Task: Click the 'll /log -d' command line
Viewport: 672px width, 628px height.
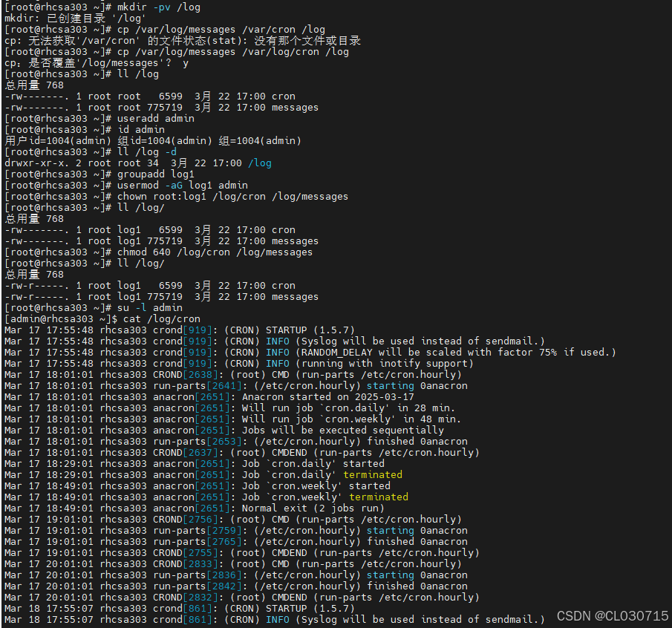Action: [x=91, y=152]
